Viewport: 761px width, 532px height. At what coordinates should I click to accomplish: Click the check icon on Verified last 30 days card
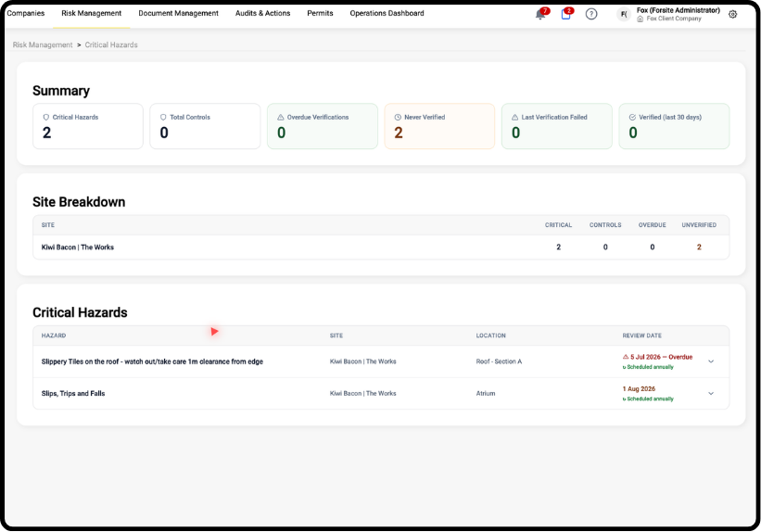pyautogui.click(x=632, y=117)
